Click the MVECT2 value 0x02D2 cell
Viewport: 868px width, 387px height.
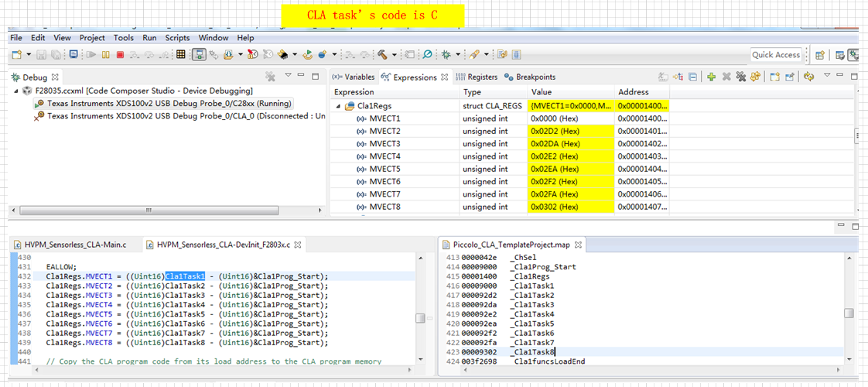(571, 132)
